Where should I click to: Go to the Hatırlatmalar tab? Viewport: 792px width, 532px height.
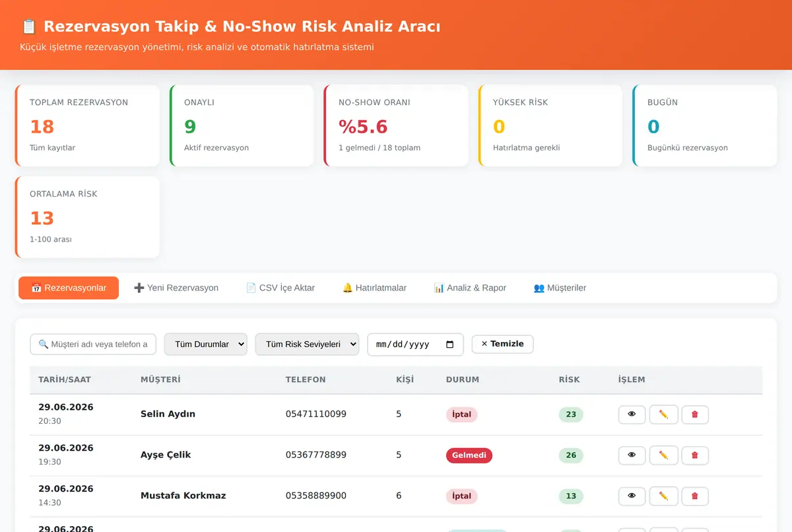pyautogui.click(x=374, y=288)
